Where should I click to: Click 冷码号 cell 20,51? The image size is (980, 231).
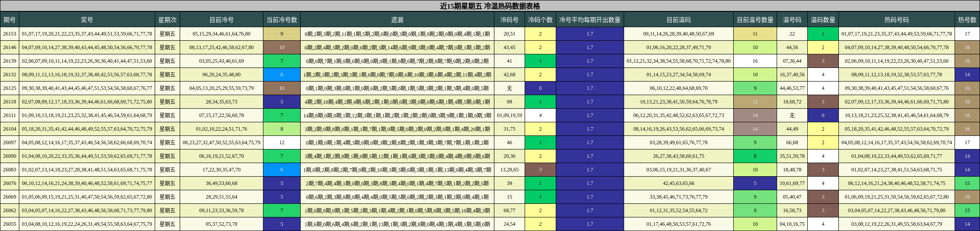pos(509,34)
